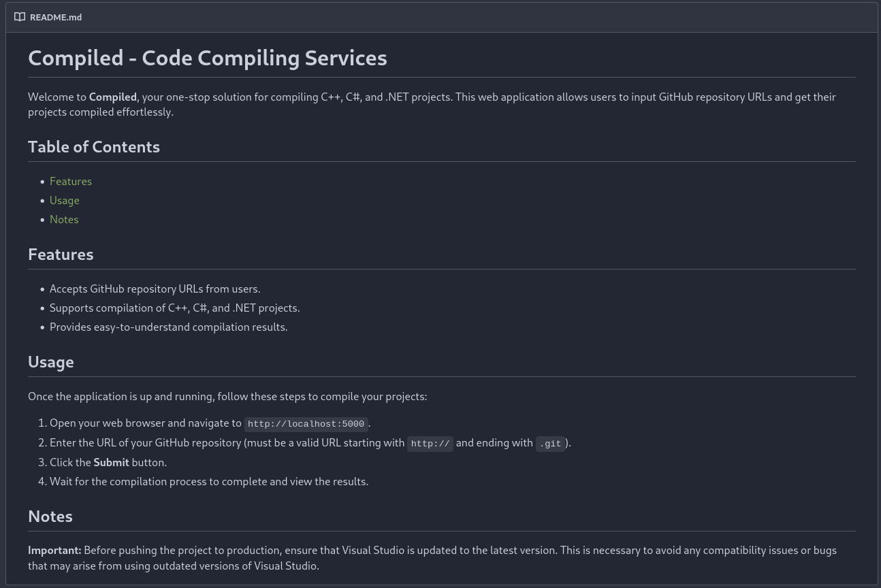Click the bold Submit word in step 3
Screen dimensions: 881x588
(111, 462)
